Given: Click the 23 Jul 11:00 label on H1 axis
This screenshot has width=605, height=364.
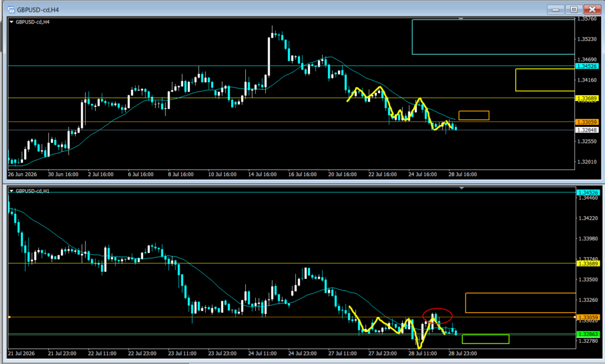Looking at the screenshot, I should pyautogui.click(x=183, y=353).
